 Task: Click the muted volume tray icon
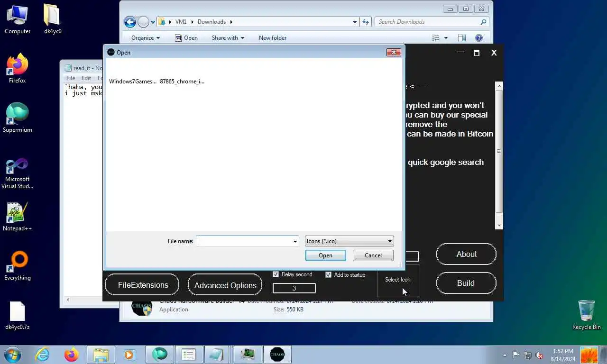point(539,355)
